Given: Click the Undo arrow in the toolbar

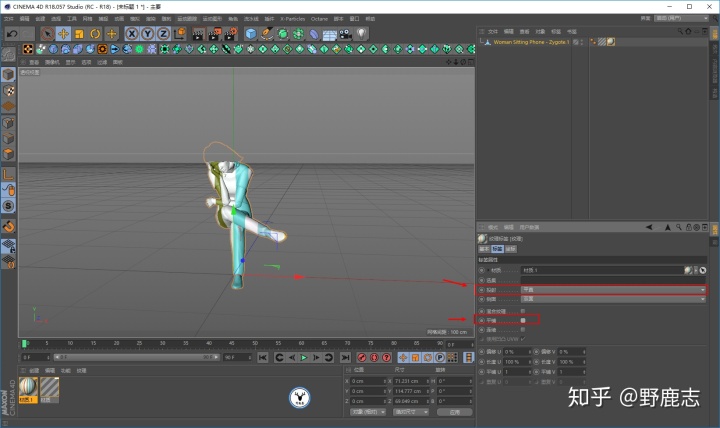Looking at the screenshot, I should coord(12,34).
